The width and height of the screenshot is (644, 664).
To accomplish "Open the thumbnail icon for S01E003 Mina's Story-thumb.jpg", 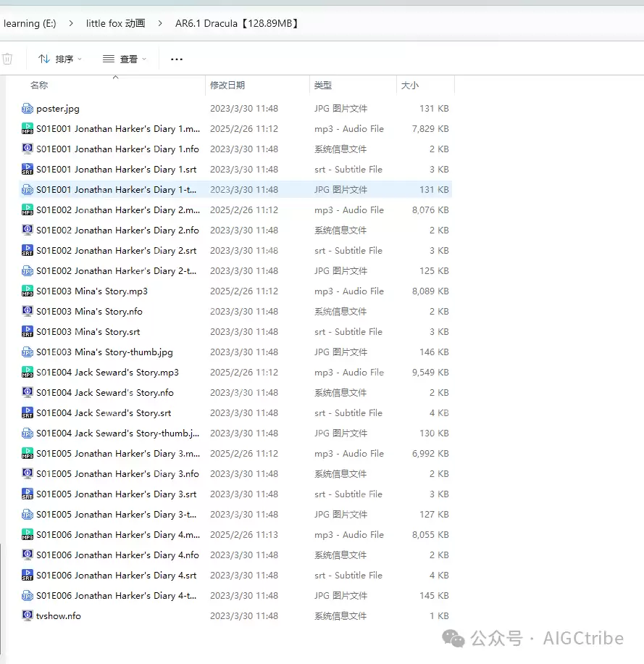I will [x=27, y=352].
